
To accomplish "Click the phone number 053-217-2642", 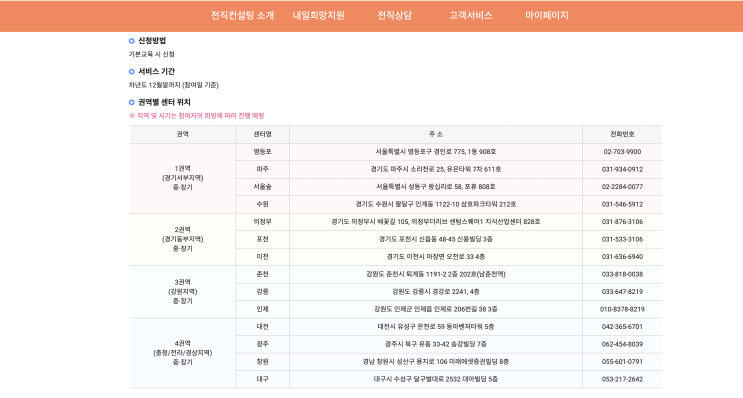I will tap(622, 380).
